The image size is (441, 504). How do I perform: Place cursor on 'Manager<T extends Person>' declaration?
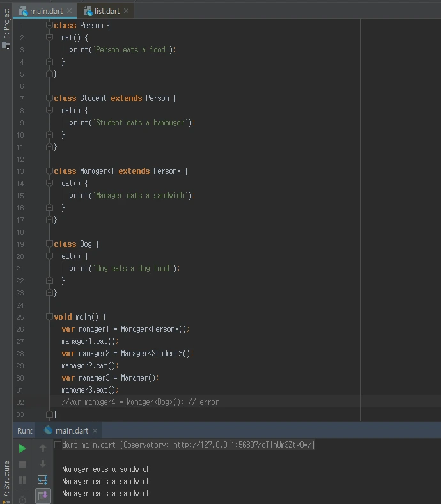[x=130, y=171]
